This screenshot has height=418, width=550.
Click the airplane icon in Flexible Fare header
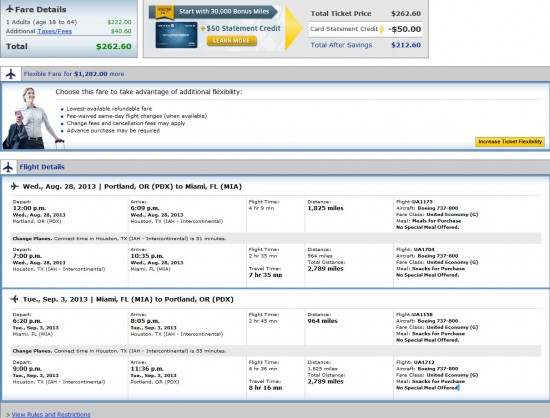11,74
